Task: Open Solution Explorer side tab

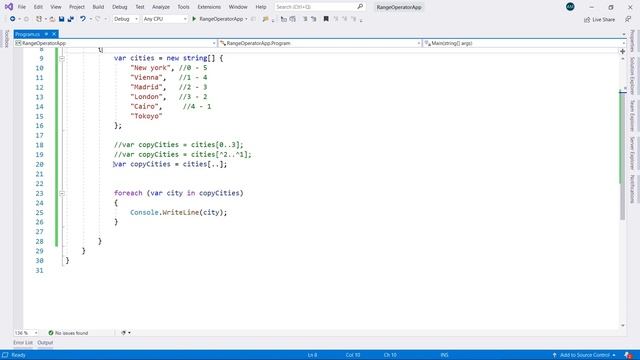Action: click(632, 76)
